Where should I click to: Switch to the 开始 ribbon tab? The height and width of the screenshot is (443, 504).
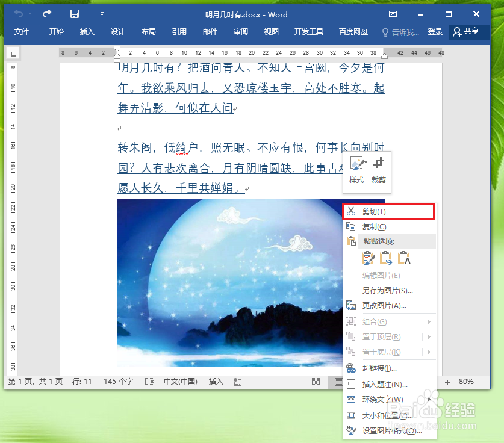[x=56, y=32]
